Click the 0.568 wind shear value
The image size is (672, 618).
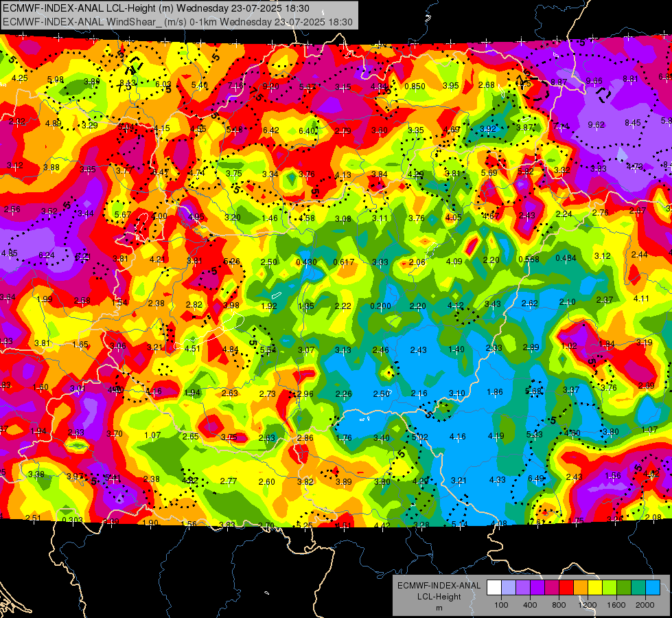[x=529, y=260]
